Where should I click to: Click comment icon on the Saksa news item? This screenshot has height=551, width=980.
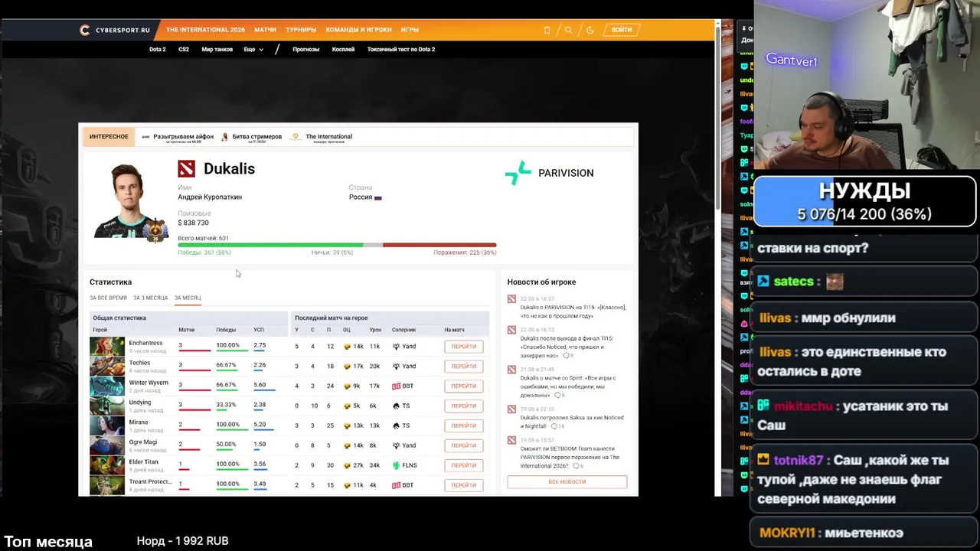554,426
